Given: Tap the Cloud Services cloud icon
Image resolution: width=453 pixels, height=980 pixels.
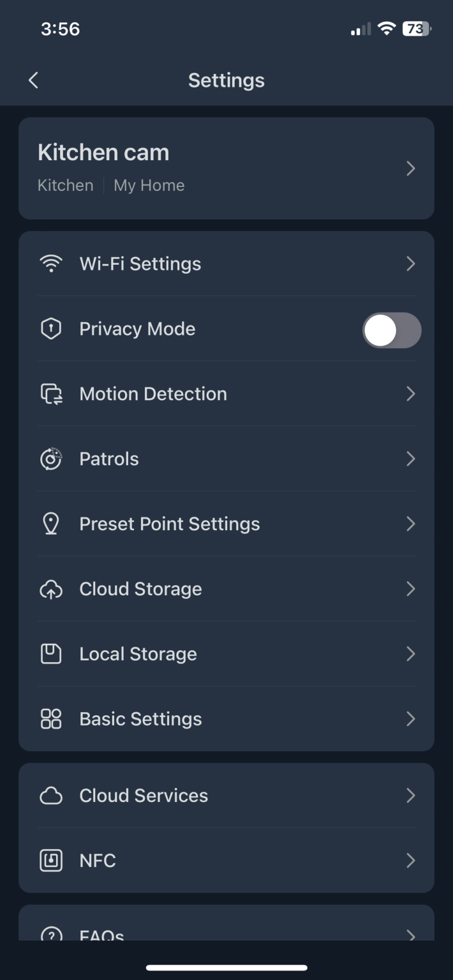Looking at the screenshot, I should 51,796.
